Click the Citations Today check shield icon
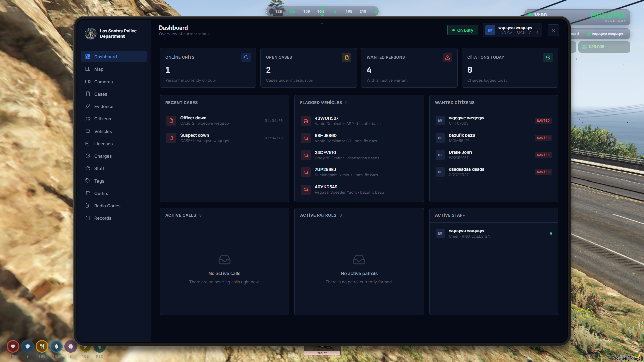The height and width of the screenshot is (362, 644). 548,57
